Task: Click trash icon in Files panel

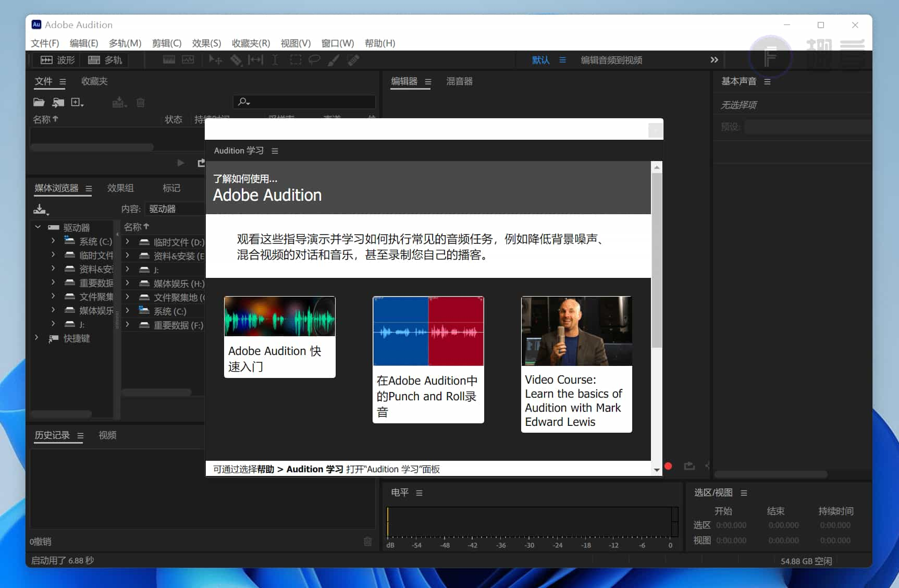Action: click(x=140, y=102)
